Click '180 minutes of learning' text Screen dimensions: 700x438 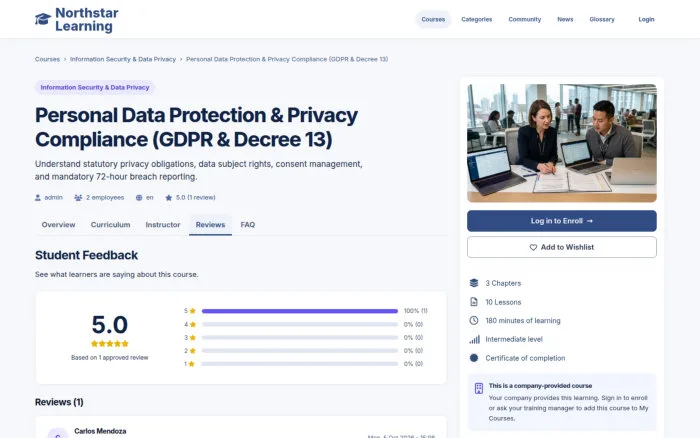coord(523,321)
